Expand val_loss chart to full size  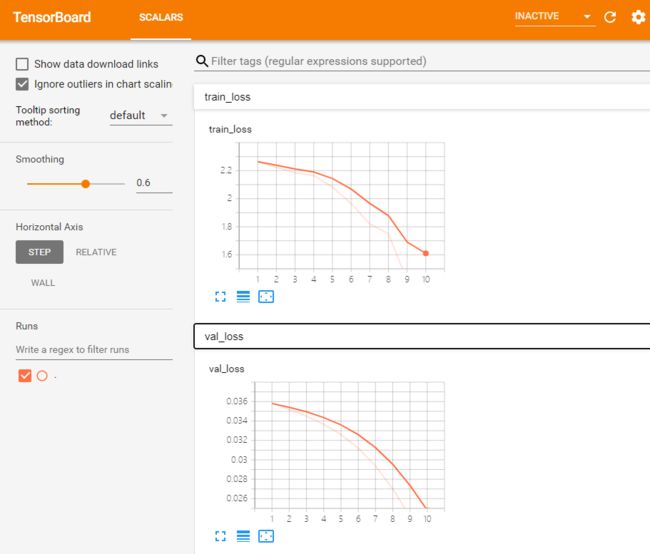[221, 536]
